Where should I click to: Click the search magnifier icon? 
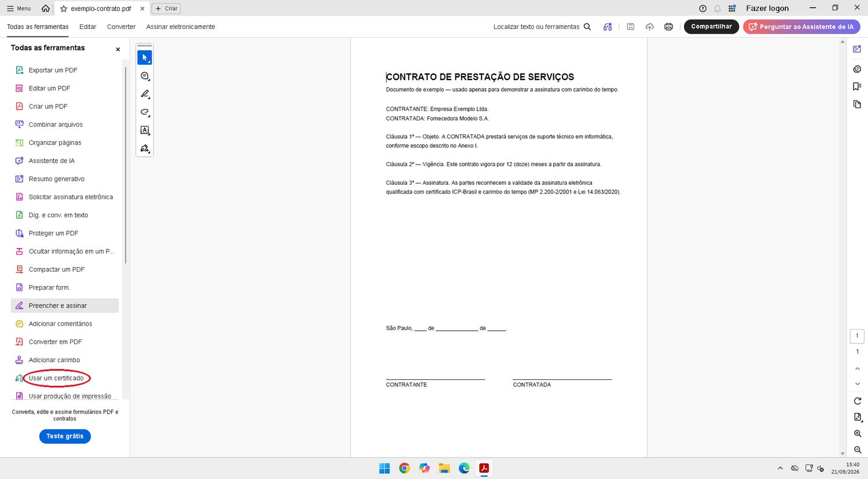tap(587, 27)
